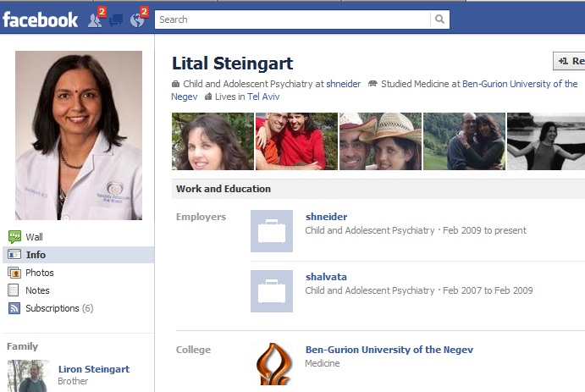The width and height of the screenshot is (585, 392).
Task: Open photo with straw hats
Action: (x=380, y=141)
